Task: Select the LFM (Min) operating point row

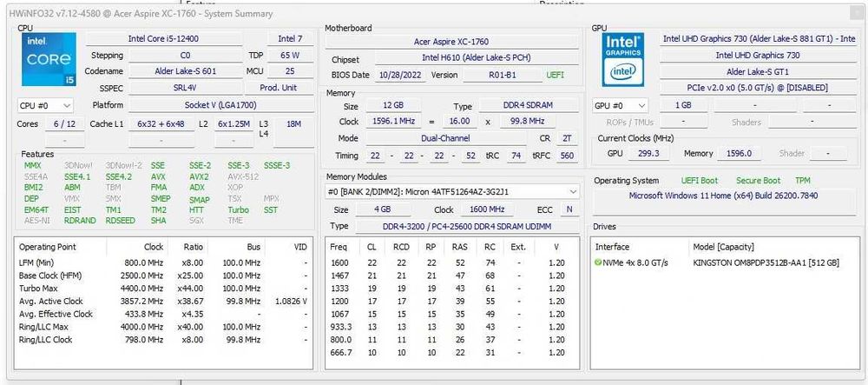Action: pos(163,262)
